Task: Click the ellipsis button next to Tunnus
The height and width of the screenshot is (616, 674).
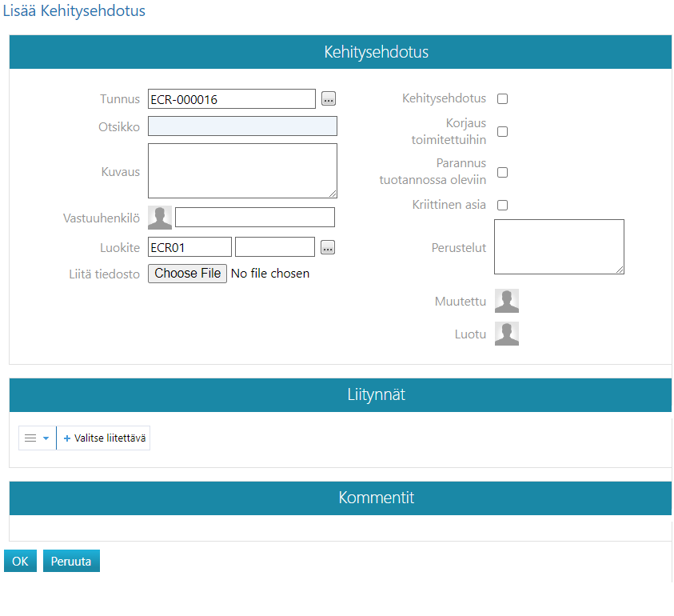Action: (329, 99)
